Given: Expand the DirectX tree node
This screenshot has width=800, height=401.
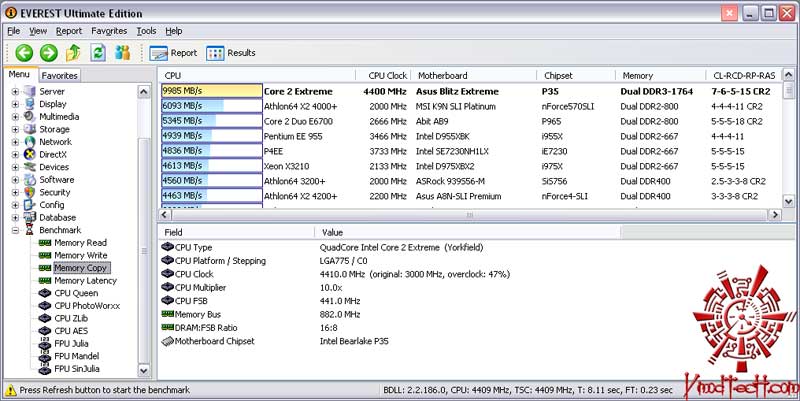Looking at the screenshot, I should pyautogui.click(x=15, y=155).
